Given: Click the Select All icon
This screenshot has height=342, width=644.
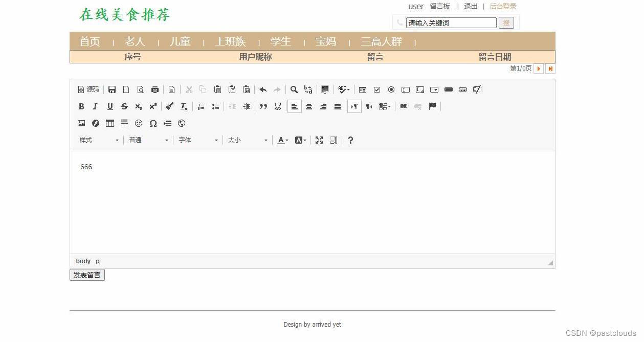Looking at the screenshot, I should [325, 89].
